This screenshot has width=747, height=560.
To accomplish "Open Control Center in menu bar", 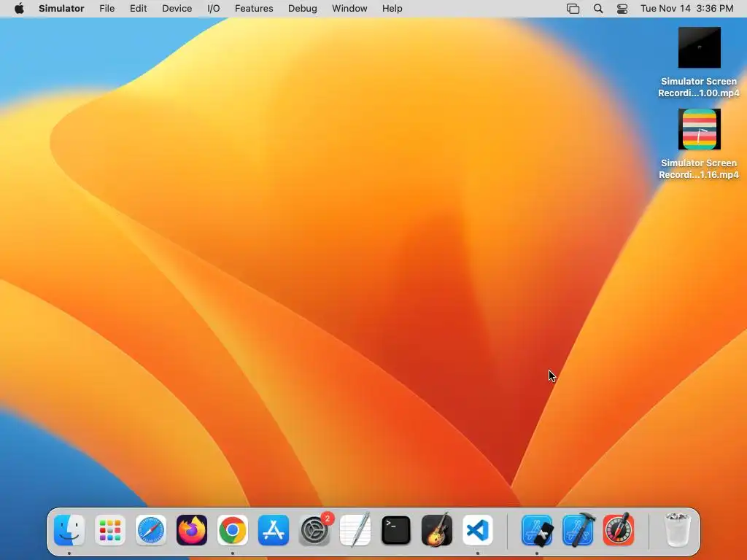I will coord(622,9).
